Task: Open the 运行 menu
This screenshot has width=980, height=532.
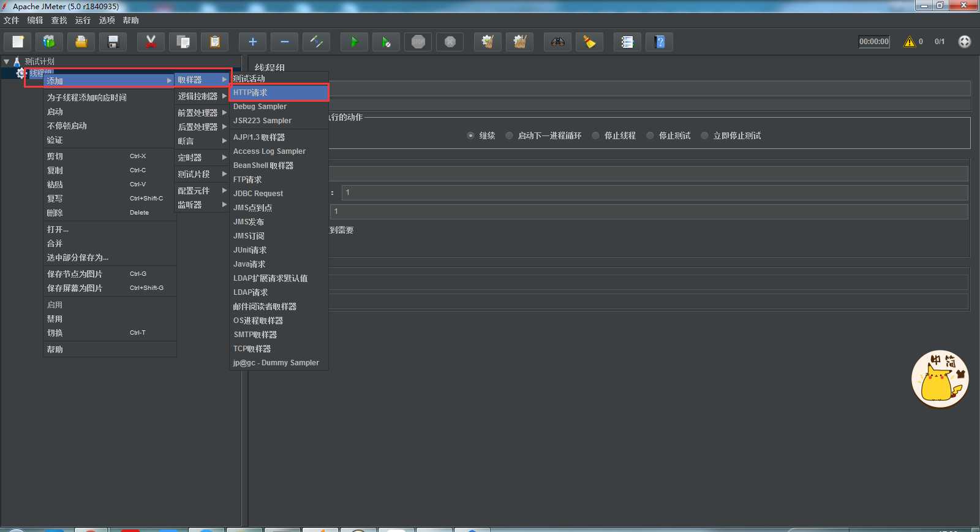Action: (83, 20)
